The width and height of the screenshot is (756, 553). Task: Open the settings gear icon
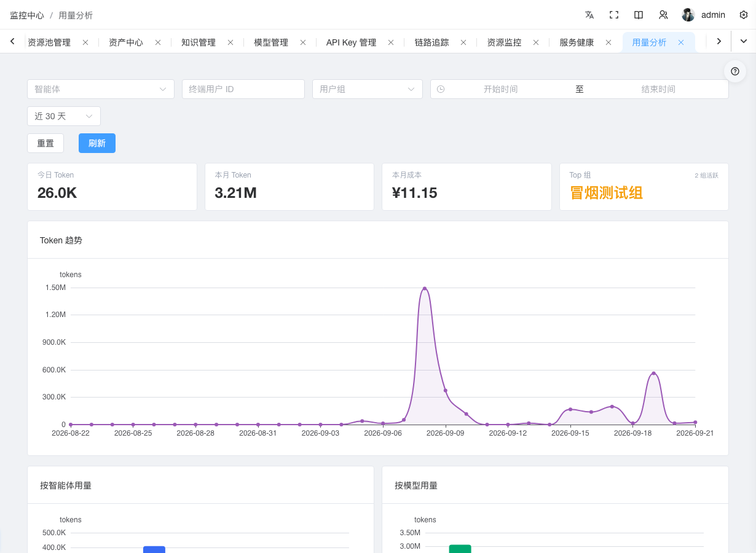click(x=744, y=15)
